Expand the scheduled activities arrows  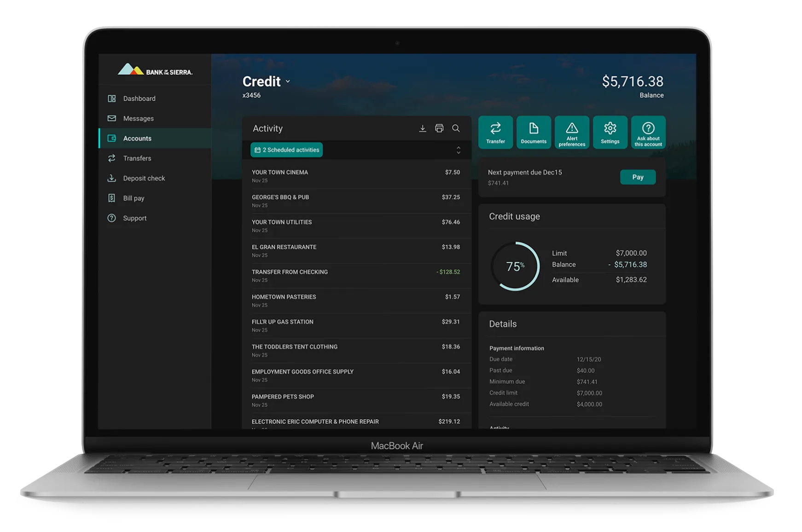tap(458, 150)
